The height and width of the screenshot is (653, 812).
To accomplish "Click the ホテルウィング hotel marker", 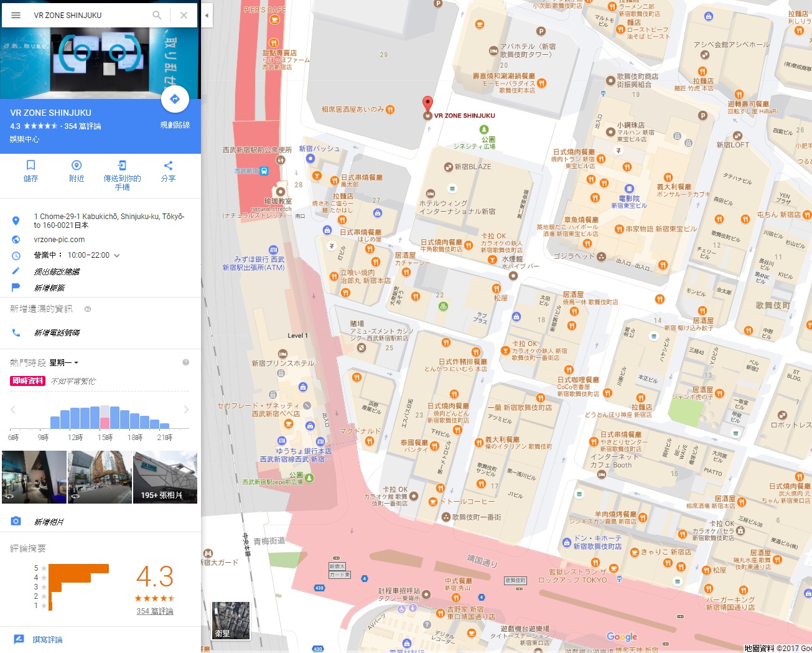I will click(429, 194).
